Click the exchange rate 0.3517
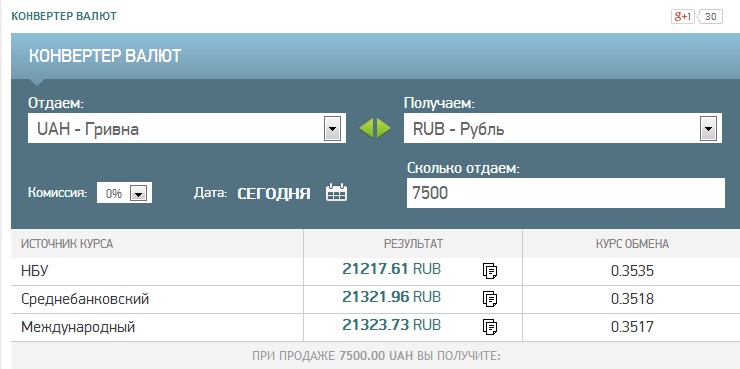 click(632, 327)
